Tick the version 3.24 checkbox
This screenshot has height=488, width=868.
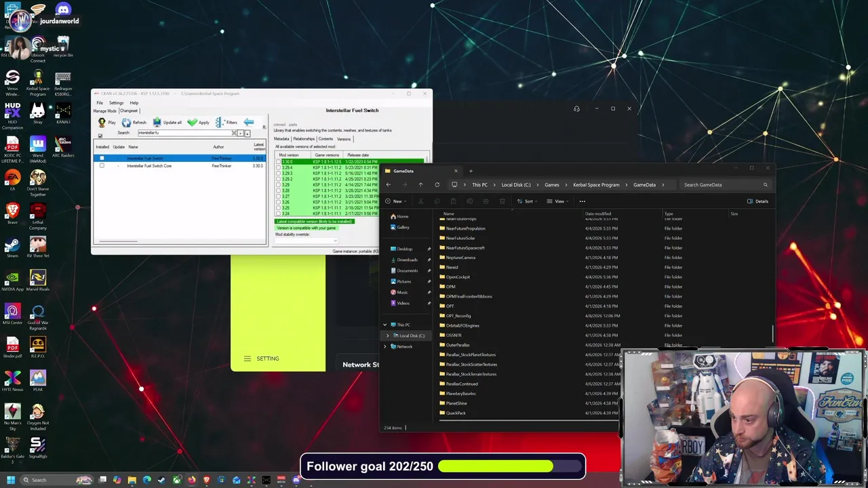279,213
